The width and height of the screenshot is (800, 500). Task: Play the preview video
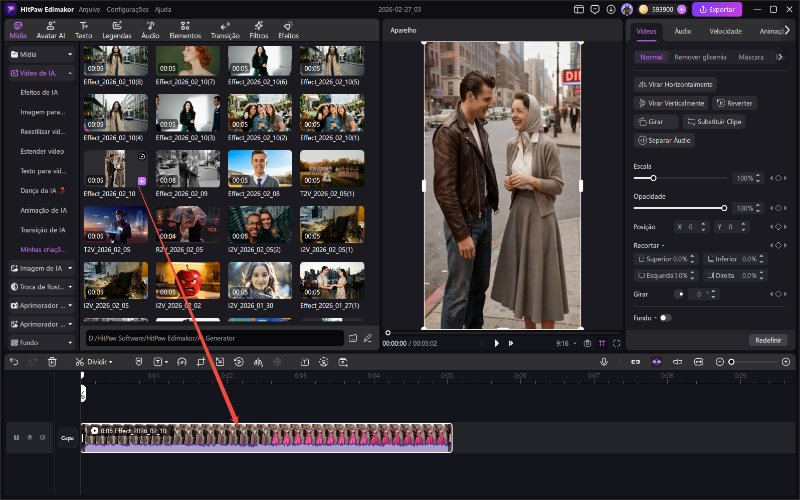click(x=496, y=343)
